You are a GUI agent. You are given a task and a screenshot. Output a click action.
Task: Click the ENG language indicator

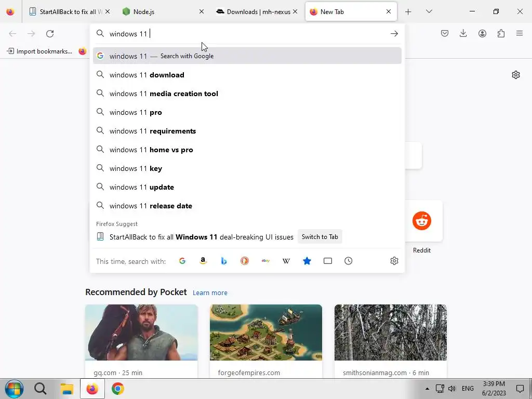468,389
